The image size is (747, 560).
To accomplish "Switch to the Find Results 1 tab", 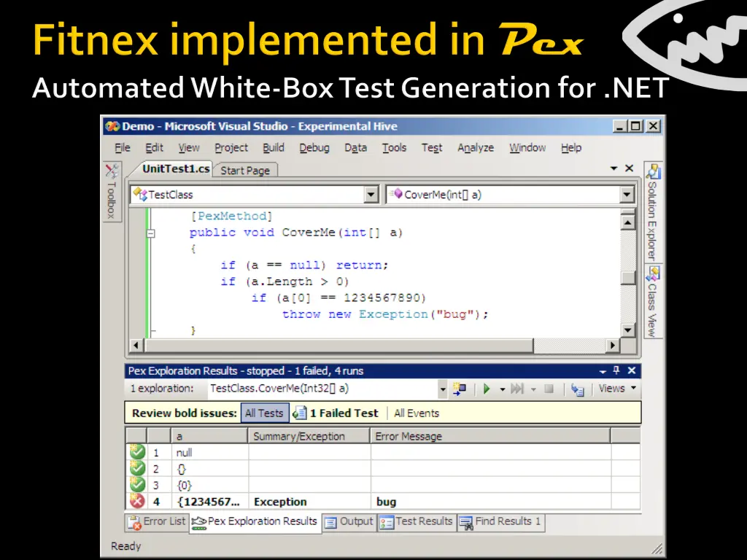I will coord(500,522).
